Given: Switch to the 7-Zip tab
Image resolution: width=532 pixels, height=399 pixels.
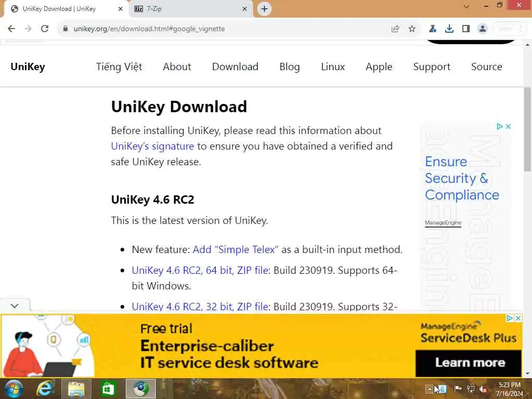Looking at the screenshot, I should (x=191, y=9).
